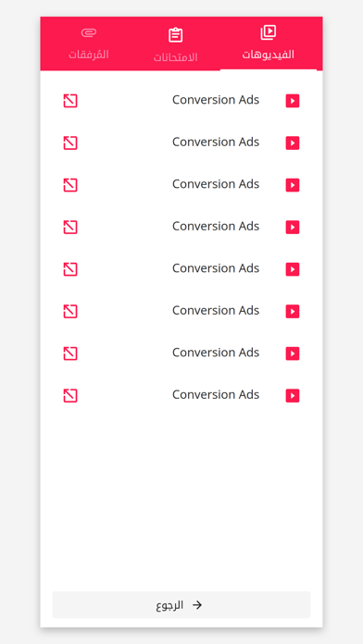Click the paperclip icon in the header
The height and width of the screenshot is (644, 363).
point(88,32)
